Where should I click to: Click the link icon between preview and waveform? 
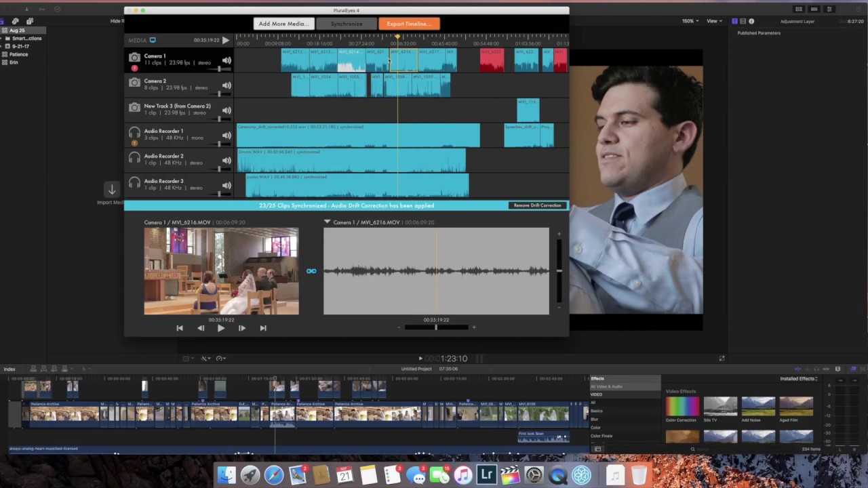tap(311, 271)
